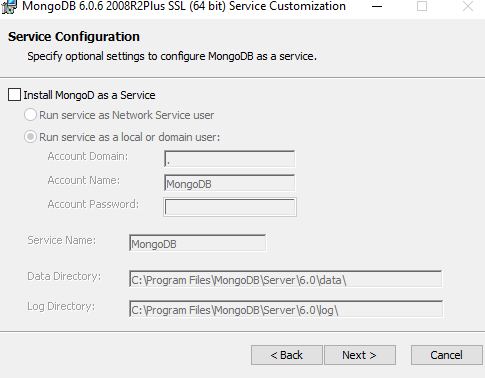Viewport: 485px width, 378px height.
Task: Enable Install MongoD as a Service checkbox
Action: point(14,95)
